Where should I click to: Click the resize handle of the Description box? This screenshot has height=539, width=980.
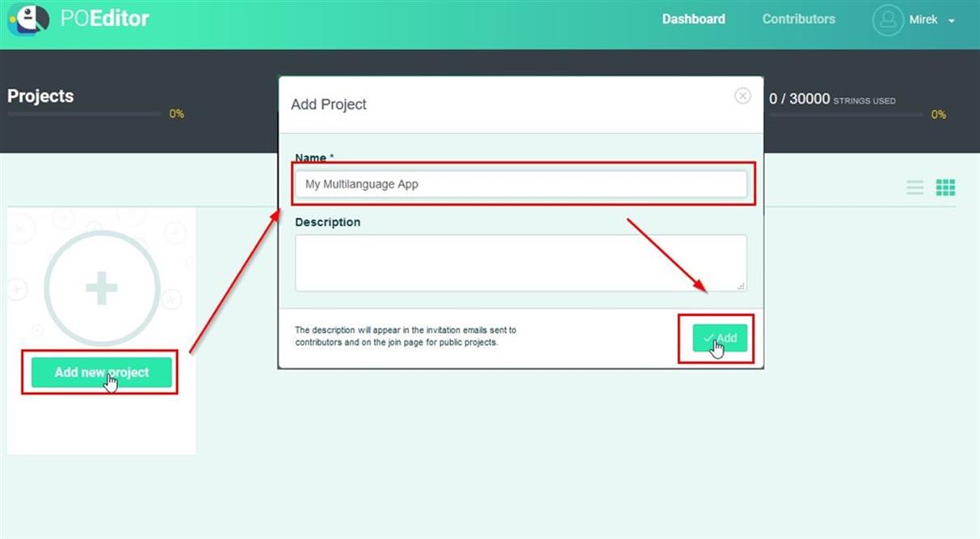pos(741,284)
